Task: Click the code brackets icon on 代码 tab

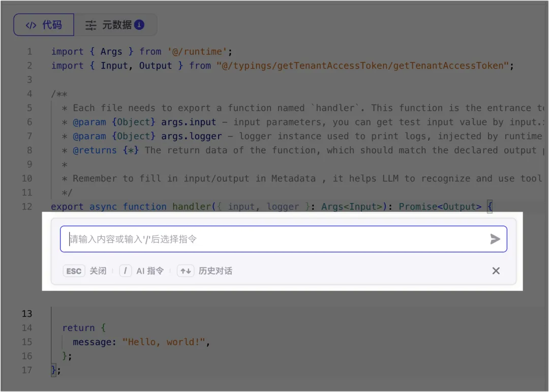Action: point(31,25)
